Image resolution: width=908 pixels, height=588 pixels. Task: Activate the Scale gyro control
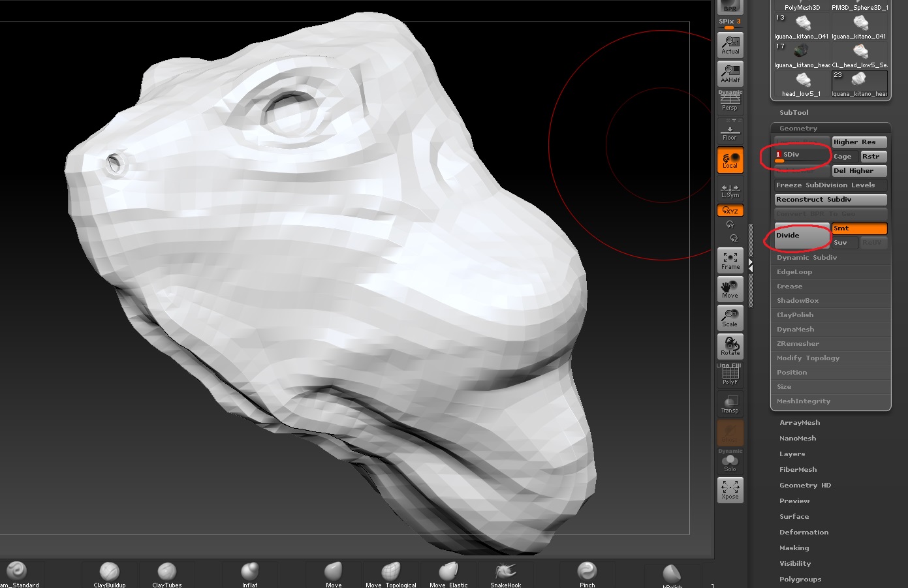[730, 318]
